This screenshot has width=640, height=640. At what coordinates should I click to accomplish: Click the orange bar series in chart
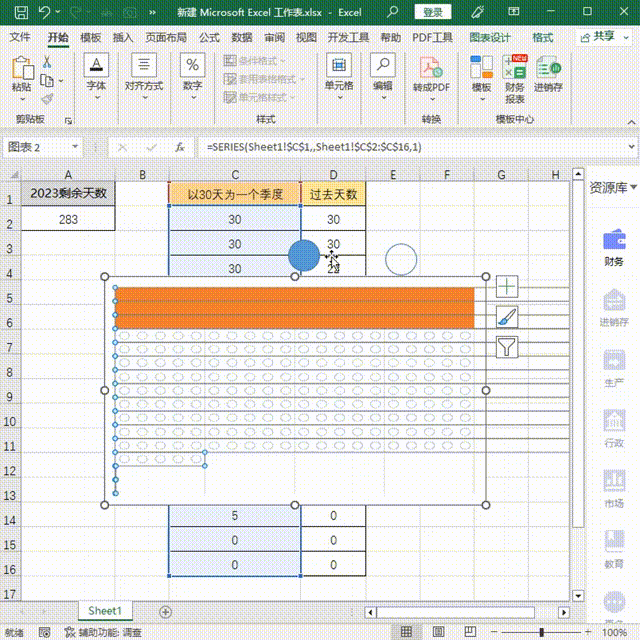click(x=295, y=308)
